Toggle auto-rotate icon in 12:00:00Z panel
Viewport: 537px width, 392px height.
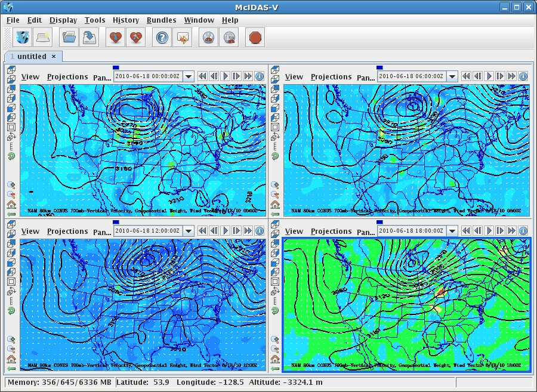coord(11,310)
